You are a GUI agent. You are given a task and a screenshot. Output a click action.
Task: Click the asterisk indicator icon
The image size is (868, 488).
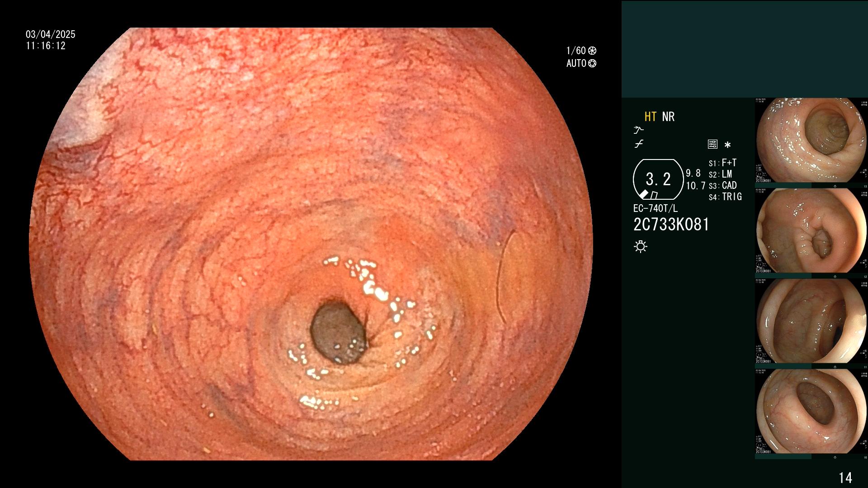click(727, 145)
